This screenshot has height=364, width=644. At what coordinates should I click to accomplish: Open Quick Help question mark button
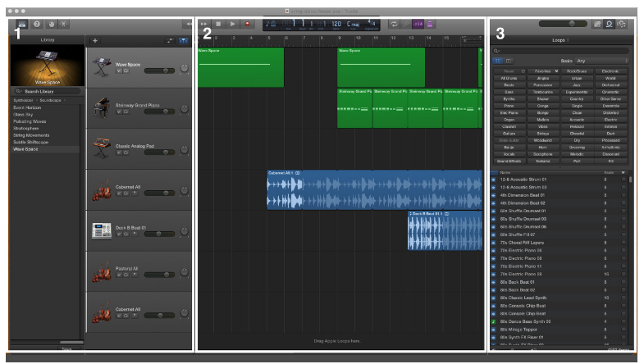(37, 25)
